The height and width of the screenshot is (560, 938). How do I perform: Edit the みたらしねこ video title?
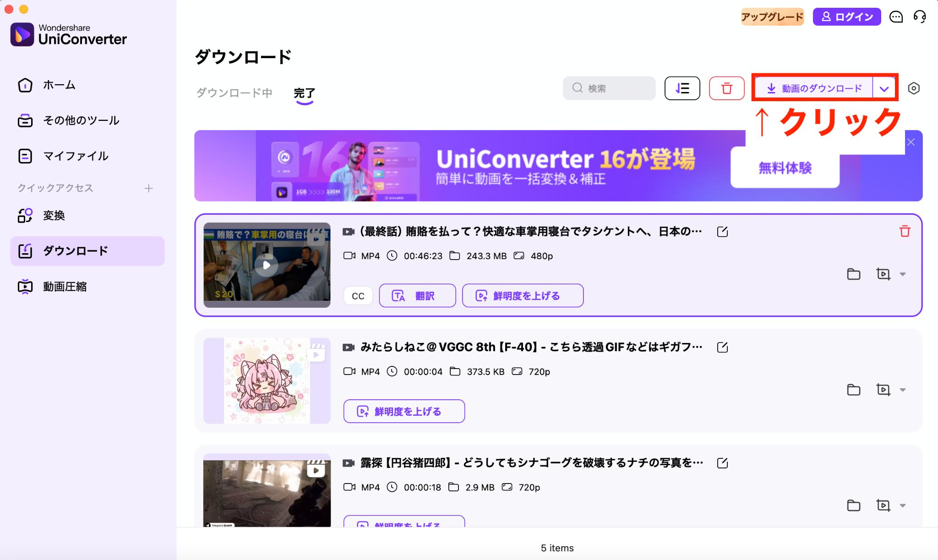(x=722, y=347)
